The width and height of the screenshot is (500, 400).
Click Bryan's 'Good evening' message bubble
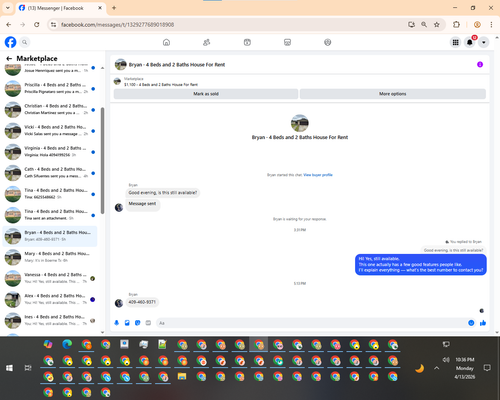point(163,193)
